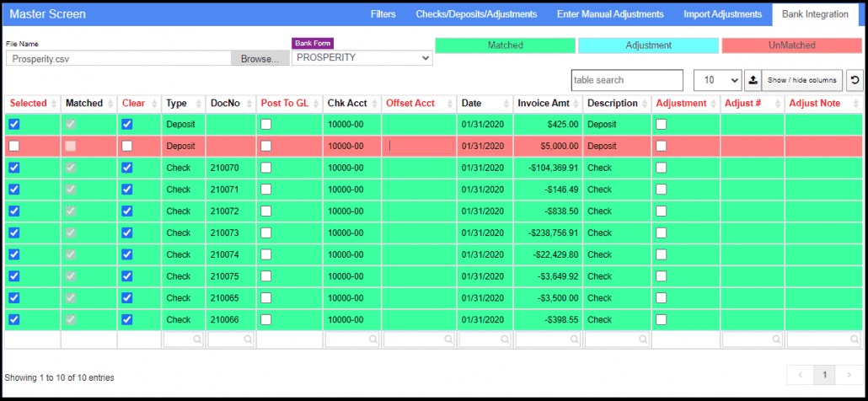Click the export/upload table icon
The width and height of the screenshot is (868, 401).
coord(753,80)
